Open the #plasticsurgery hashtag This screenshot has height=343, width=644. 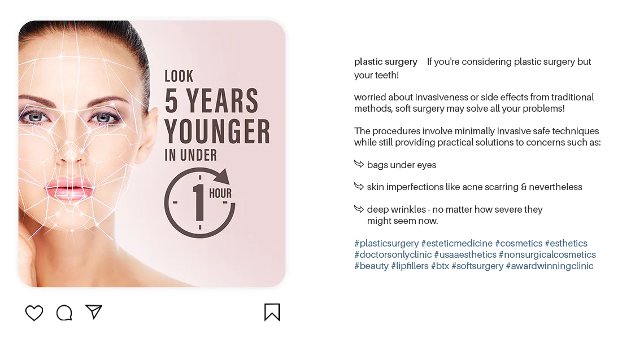coord(386,243)
